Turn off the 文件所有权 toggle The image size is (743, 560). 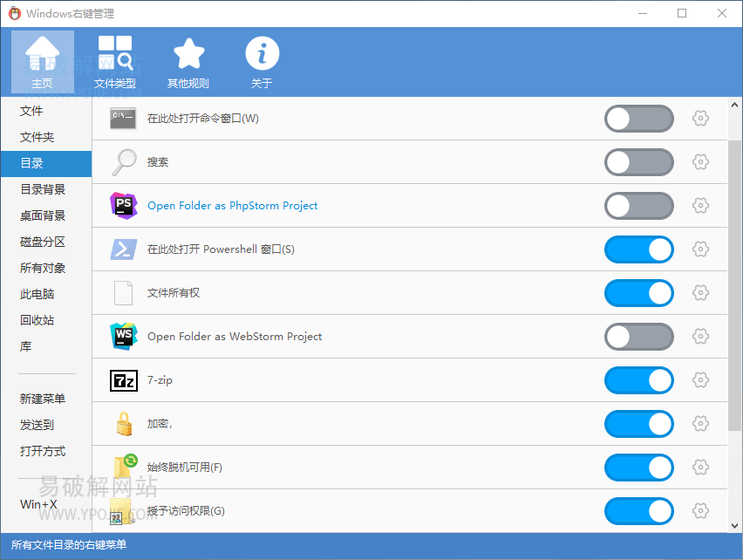point(638,293)
